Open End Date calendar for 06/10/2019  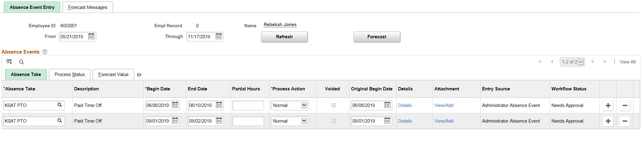tap(219, 105)
